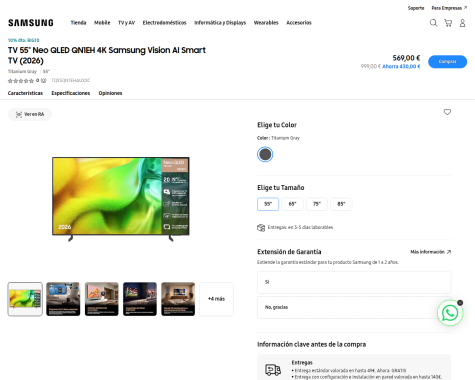Image resolution: width=475 pixels, height=380 pixels.
Task: Show '+4 más' gallery images
Action: coord(216,299)
